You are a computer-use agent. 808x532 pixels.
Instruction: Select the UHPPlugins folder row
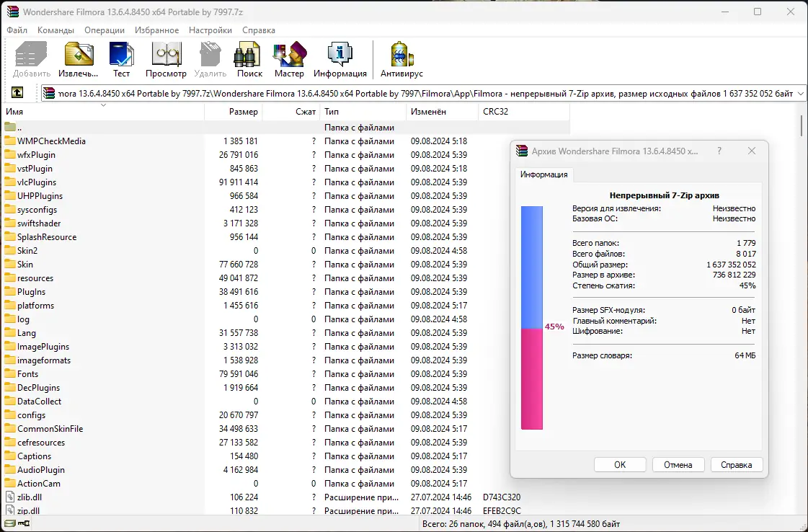coord(286,196)
